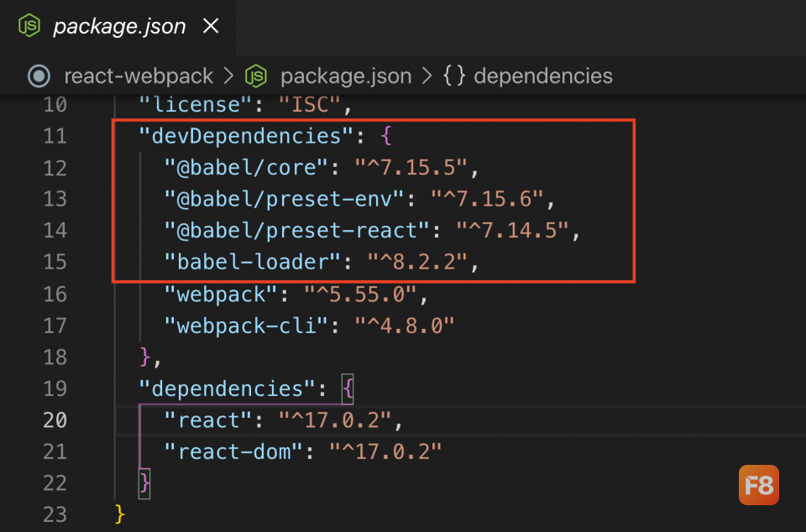Click the yellow closing brace on line 23
This screenshot has width=806, height=532.
pos(120,514)
